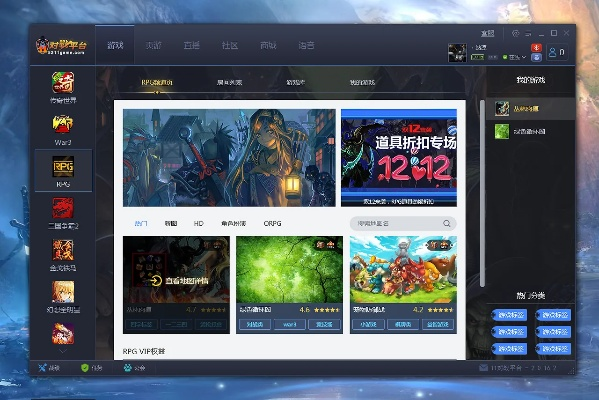The image size is (599, 400).
Task: Select the RPG icon in sidebar
Action: tap(63, 167)
